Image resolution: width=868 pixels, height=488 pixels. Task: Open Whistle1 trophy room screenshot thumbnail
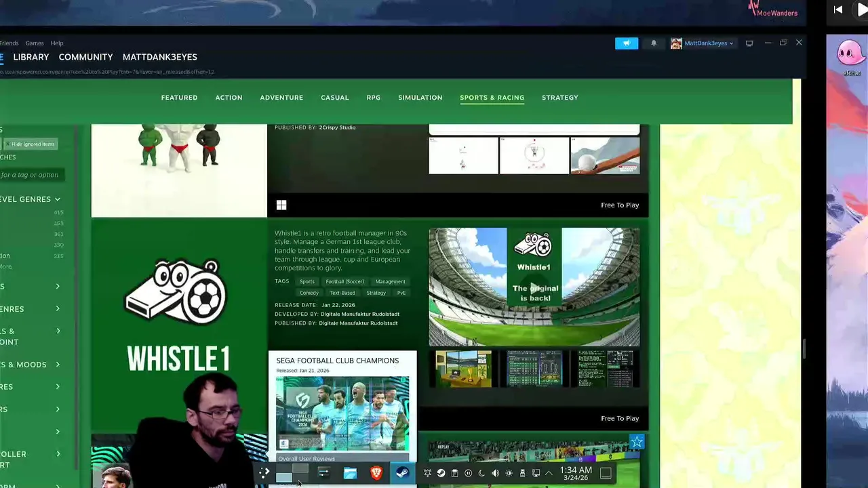pos(464,369)
